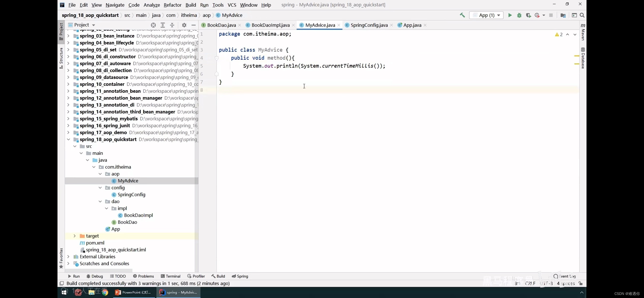This screenshot has height=298, width=644.
Task: Open the Spring tool window
Action: pyautogui.click(x=240, y=276)
